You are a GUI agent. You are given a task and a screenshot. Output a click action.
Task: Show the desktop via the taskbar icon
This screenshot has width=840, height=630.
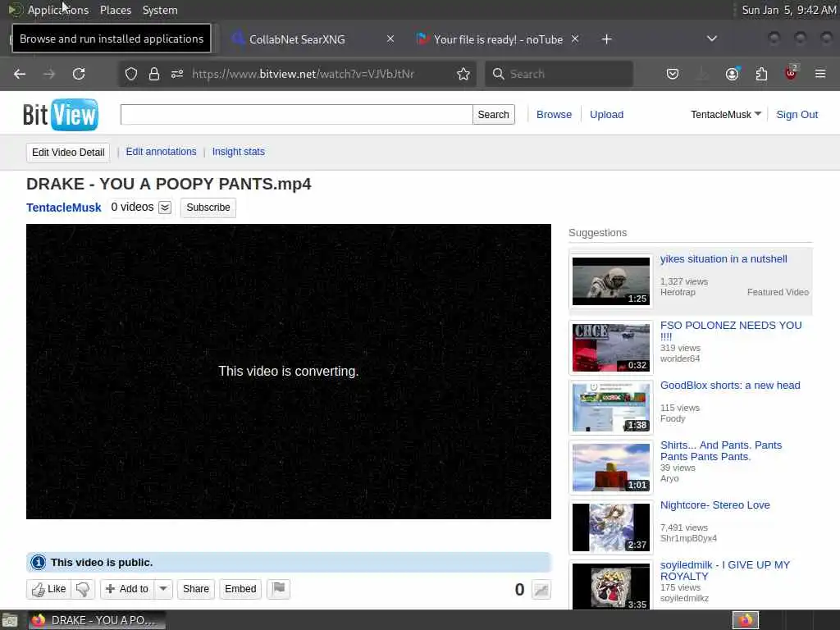tap(10, 620)
